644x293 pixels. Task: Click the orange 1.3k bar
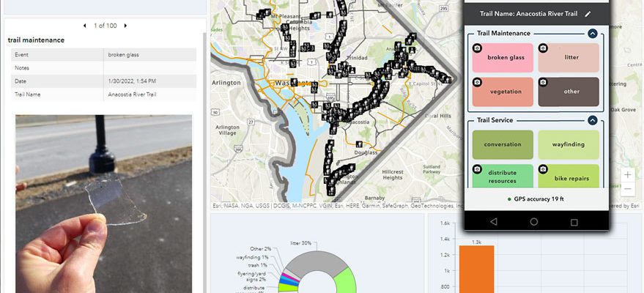tap(476, 270)
